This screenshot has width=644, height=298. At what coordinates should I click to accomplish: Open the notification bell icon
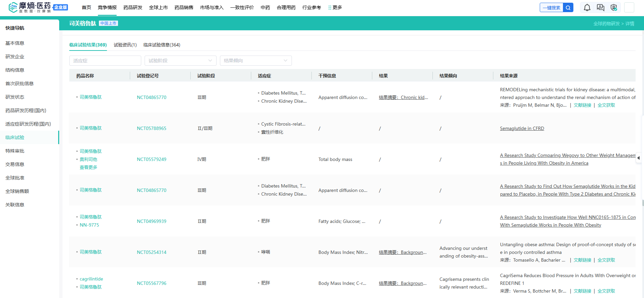tap(587, 7)
